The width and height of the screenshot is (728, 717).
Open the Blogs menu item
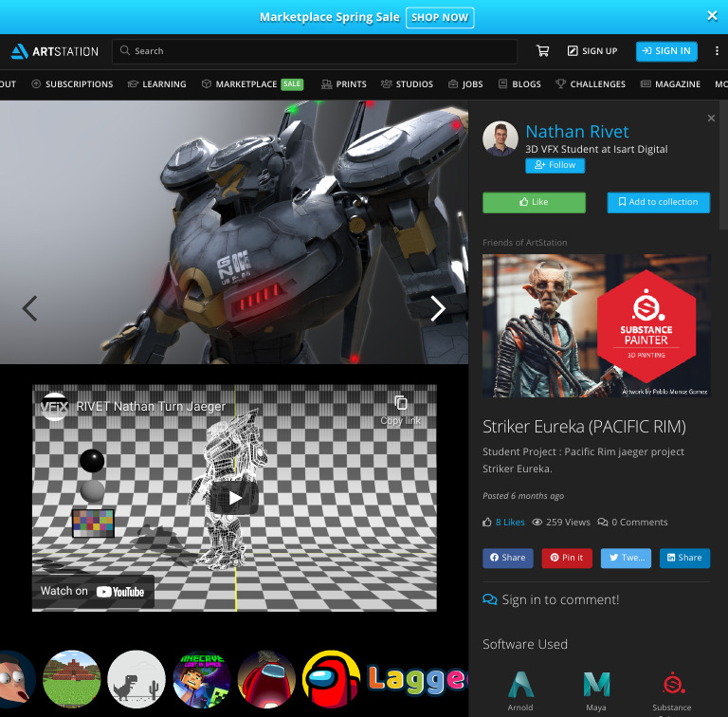pyautogui.click(x=519, y=84)
